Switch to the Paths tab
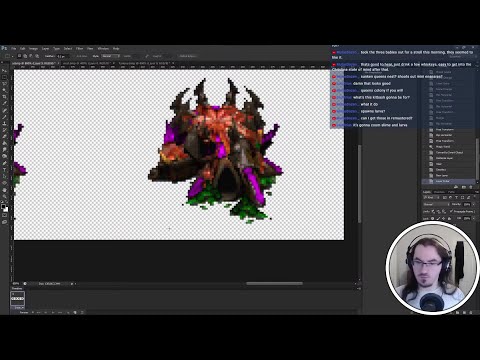 [451, 192]
